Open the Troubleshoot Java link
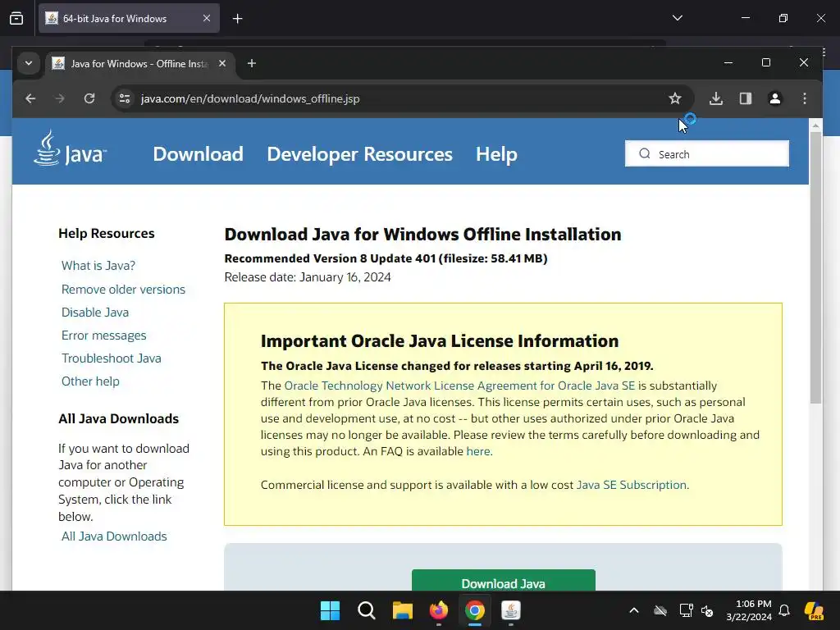Viewport: 840px width, 630px height. tap(112, 358)
